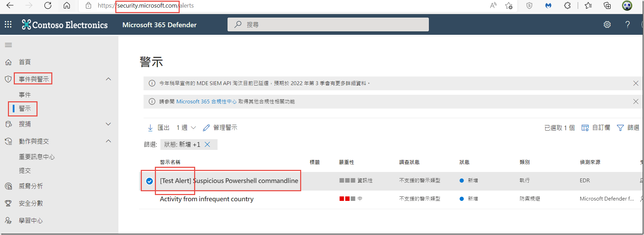Open the 1 週 time range dropdown
This screenshot has height=235, width=644.
[x=186, y=128]
